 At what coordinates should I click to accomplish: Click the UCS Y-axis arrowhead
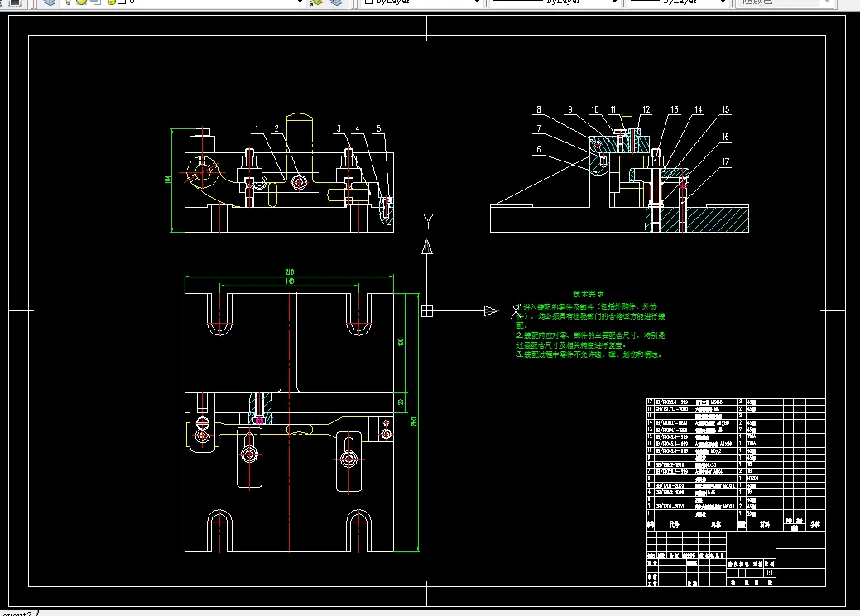[x=427, y=246]
